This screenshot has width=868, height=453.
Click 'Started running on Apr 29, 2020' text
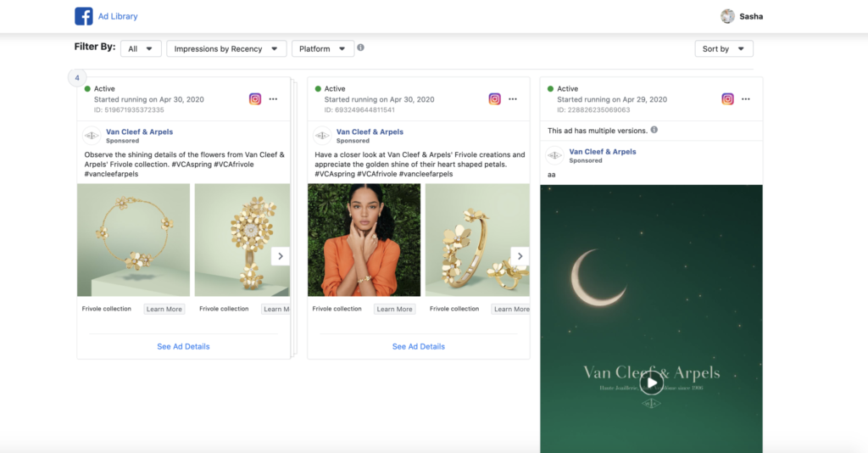click(x=612, y=100)
